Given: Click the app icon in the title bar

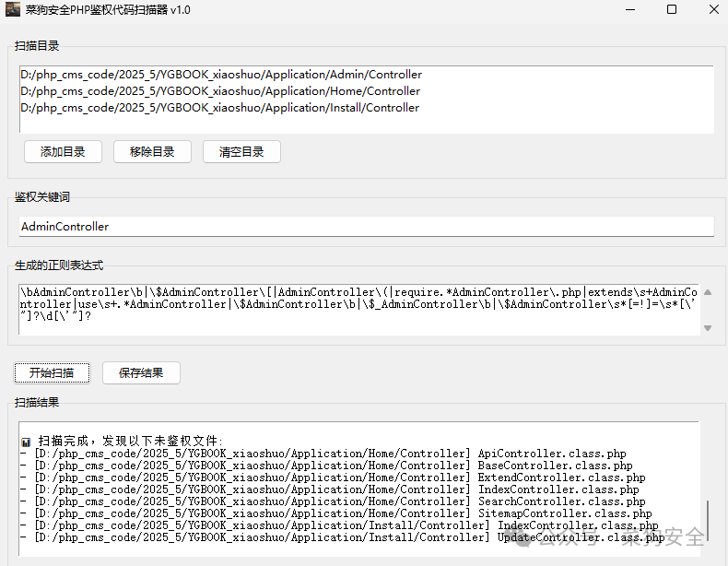Looking at the screenshot, I should 13,9.
